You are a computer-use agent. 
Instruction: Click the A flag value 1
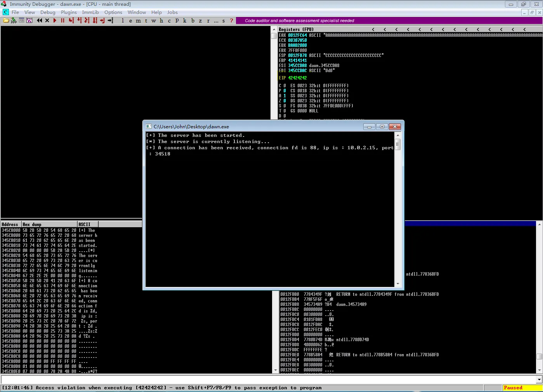(x=285, y=96)
